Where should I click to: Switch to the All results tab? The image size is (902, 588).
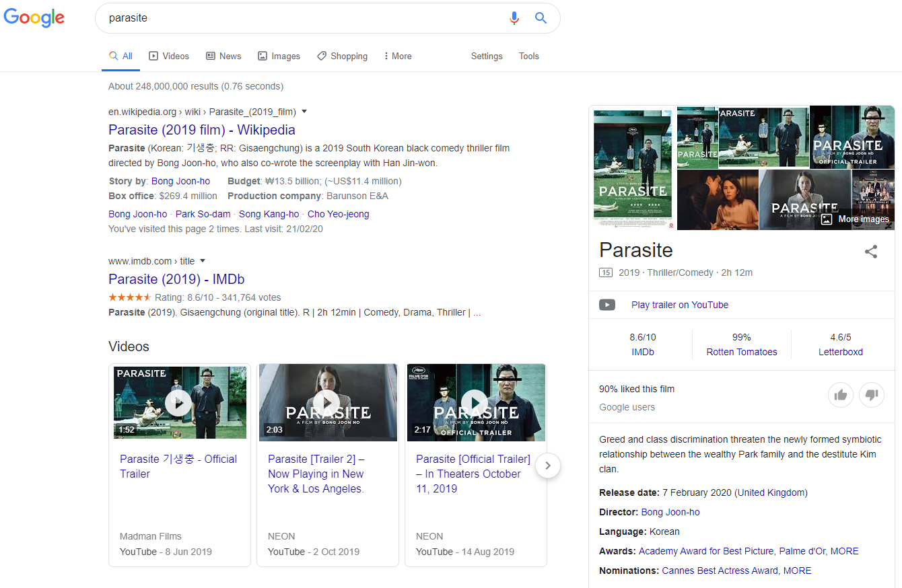[x=121, y=56]
